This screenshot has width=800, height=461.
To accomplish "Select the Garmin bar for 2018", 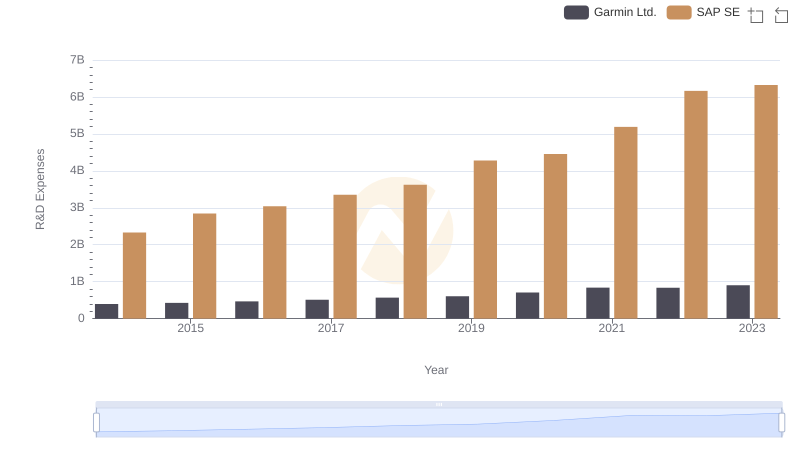I will click(387, 308).
